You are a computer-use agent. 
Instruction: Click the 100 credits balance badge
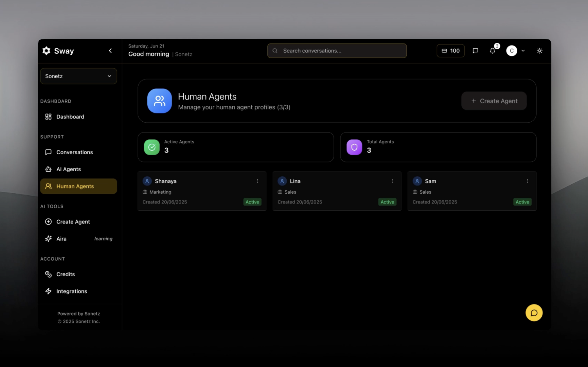[451, 51]
